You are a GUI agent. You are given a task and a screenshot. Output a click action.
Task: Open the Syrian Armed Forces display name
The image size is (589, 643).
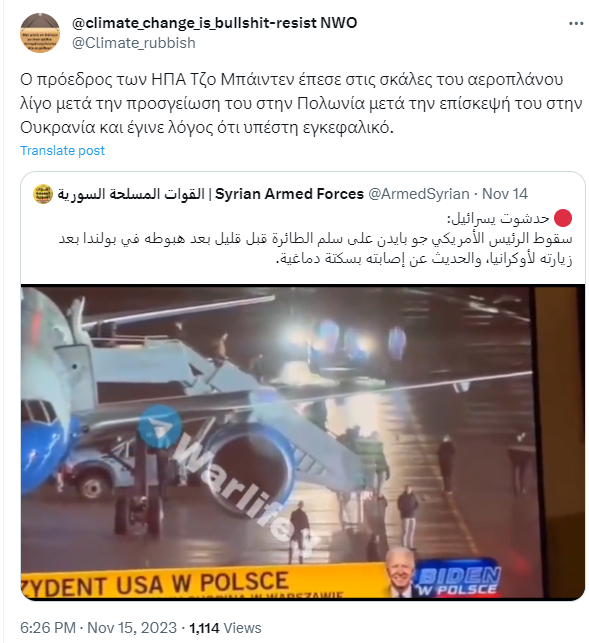point(210,194)
